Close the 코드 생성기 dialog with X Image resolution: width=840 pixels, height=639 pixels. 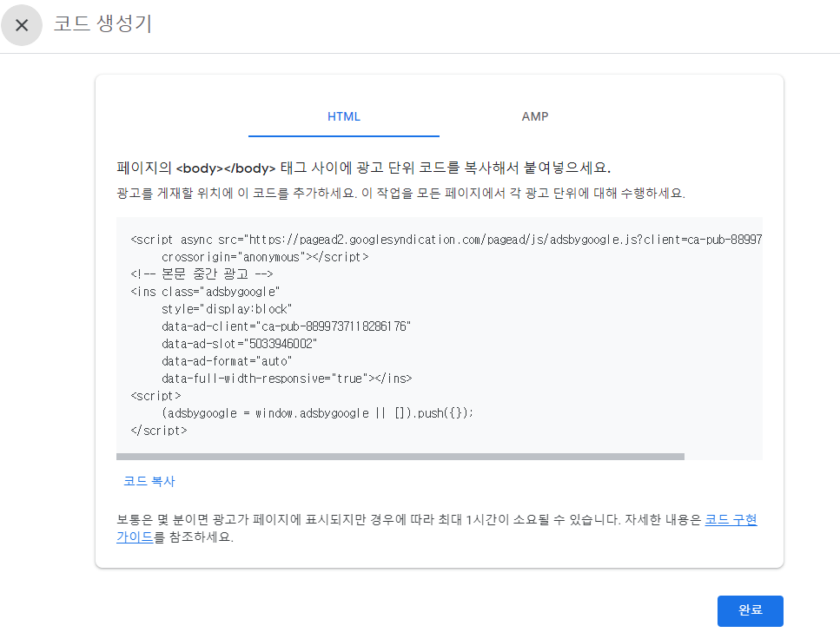22,25
